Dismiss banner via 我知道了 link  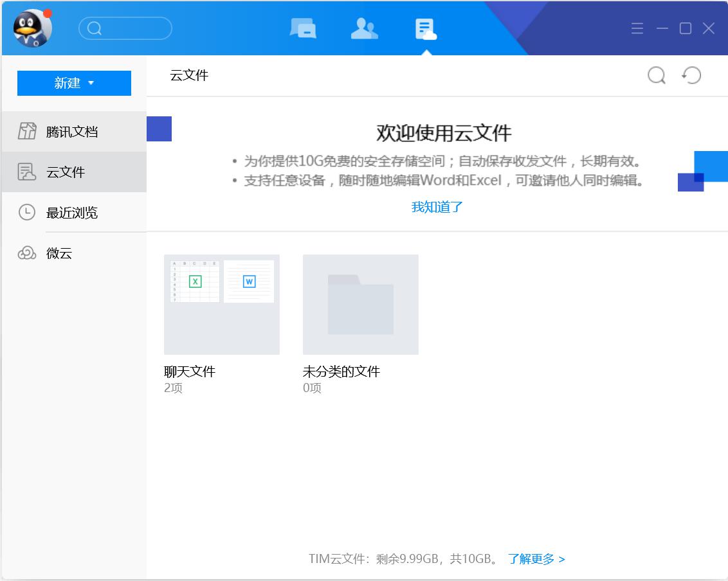coord(437,207)
